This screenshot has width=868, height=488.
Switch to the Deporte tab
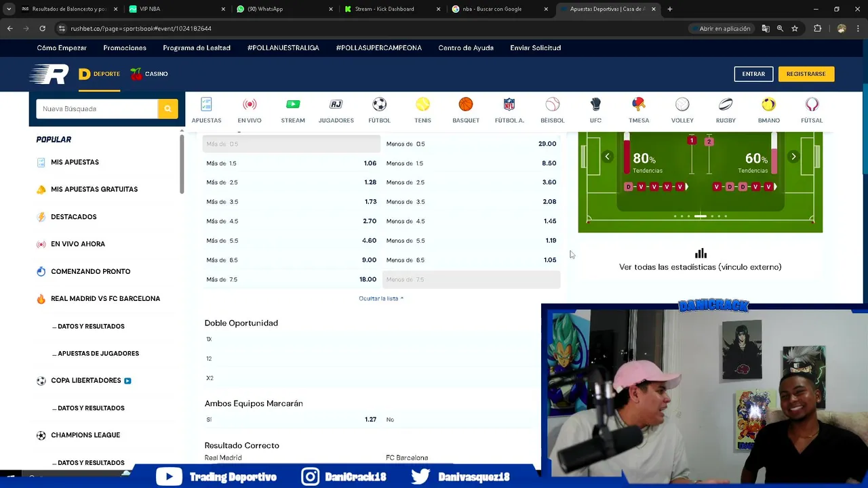(99, 74)
